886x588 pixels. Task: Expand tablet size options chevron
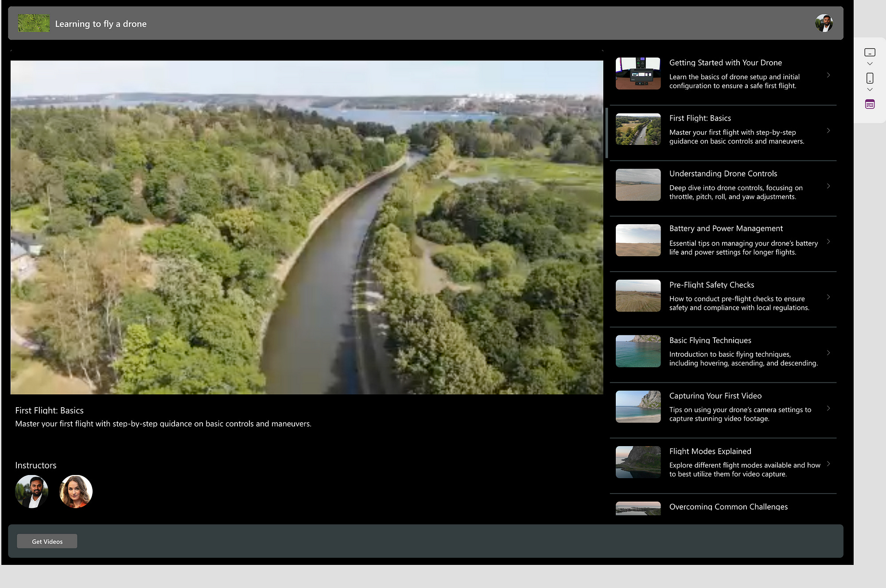pyautogui.click(x=870, y=64)
